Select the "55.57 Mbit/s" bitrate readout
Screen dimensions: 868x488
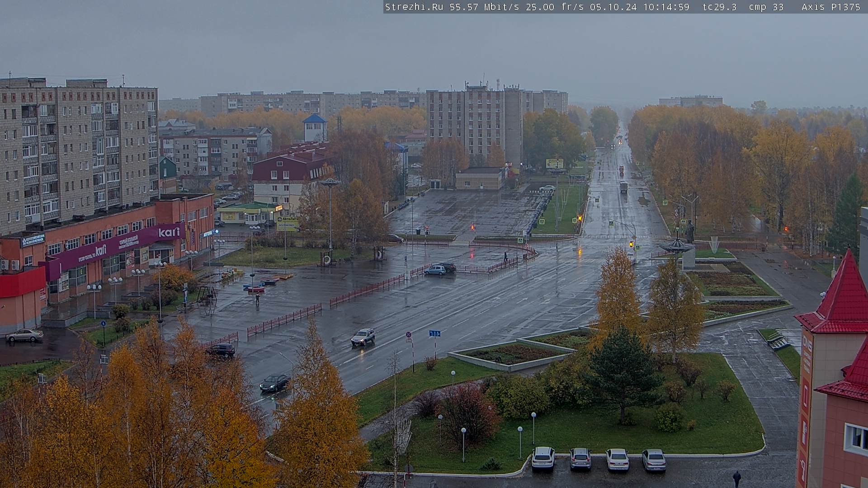[483, 7]
